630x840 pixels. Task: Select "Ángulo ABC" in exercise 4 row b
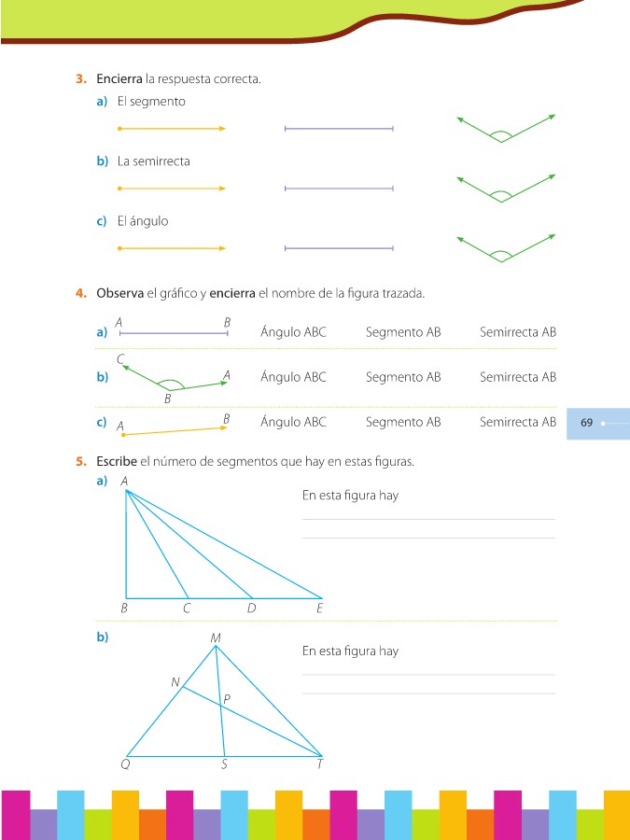coord(294,378)
